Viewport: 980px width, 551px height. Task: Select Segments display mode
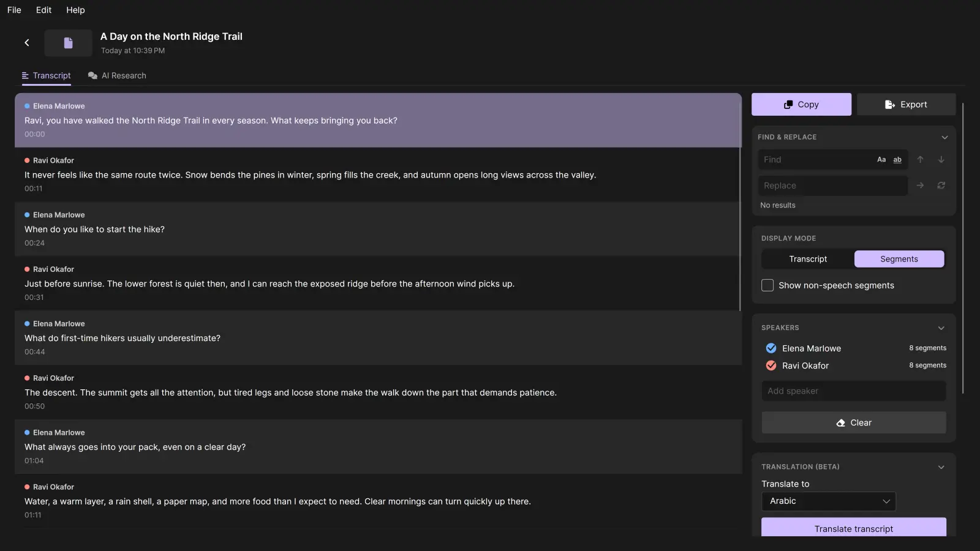pos(899,259)
